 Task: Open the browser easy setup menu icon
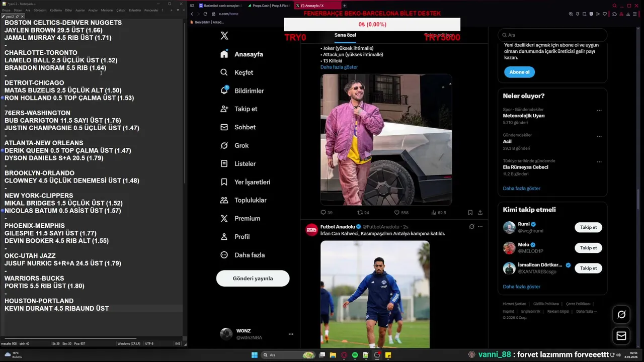click(635, 14)
